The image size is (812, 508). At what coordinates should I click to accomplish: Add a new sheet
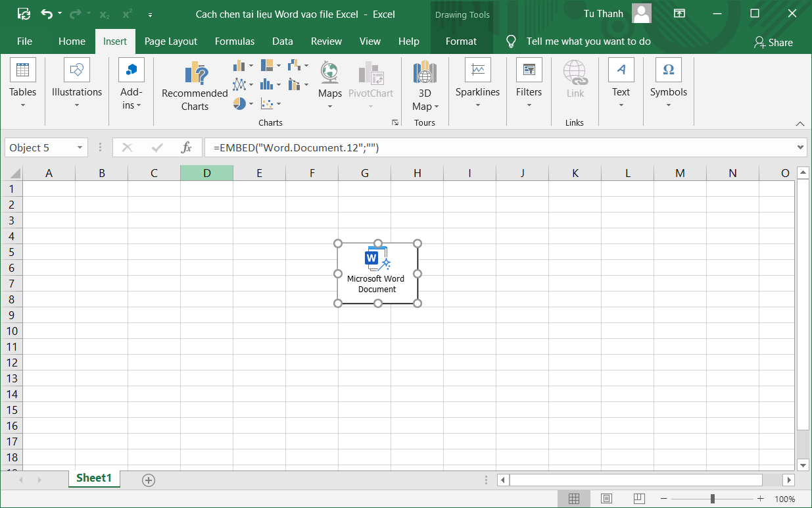pyautogui.click(x=149, y=480)
